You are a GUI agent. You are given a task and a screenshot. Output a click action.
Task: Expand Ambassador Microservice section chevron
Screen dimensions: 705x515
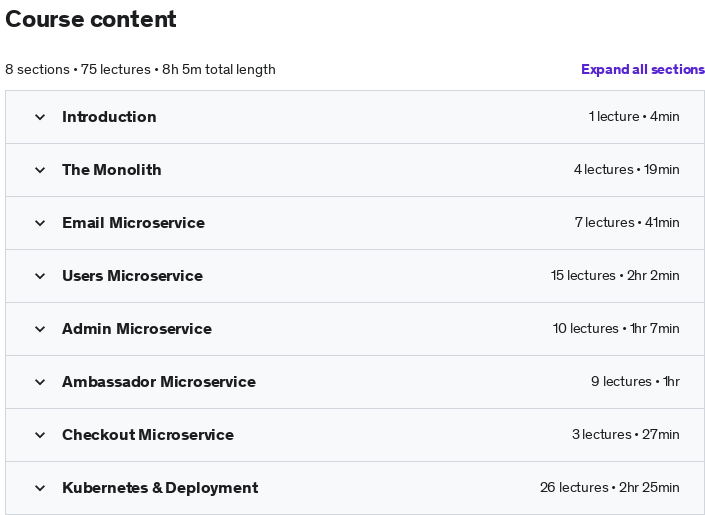tap(40, 382)
